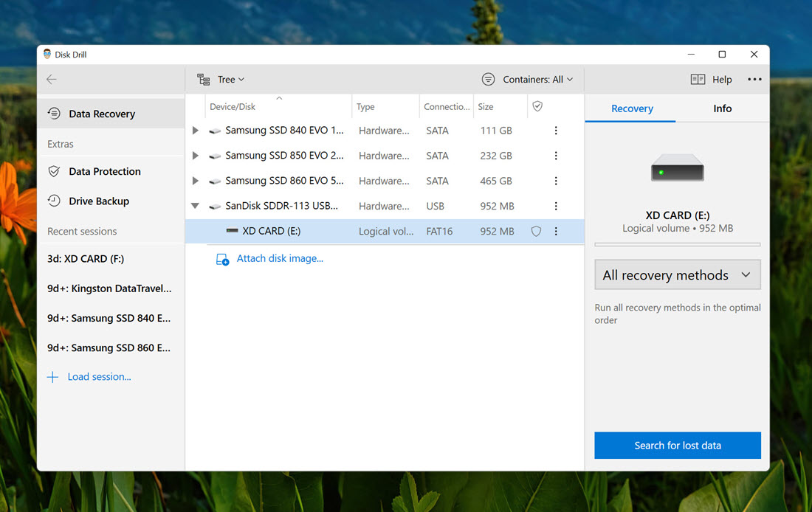Expand the Samsung SSD 850 EVO row
The height and width of the screenshot is (512, 812).
click(x=195, y=156)
